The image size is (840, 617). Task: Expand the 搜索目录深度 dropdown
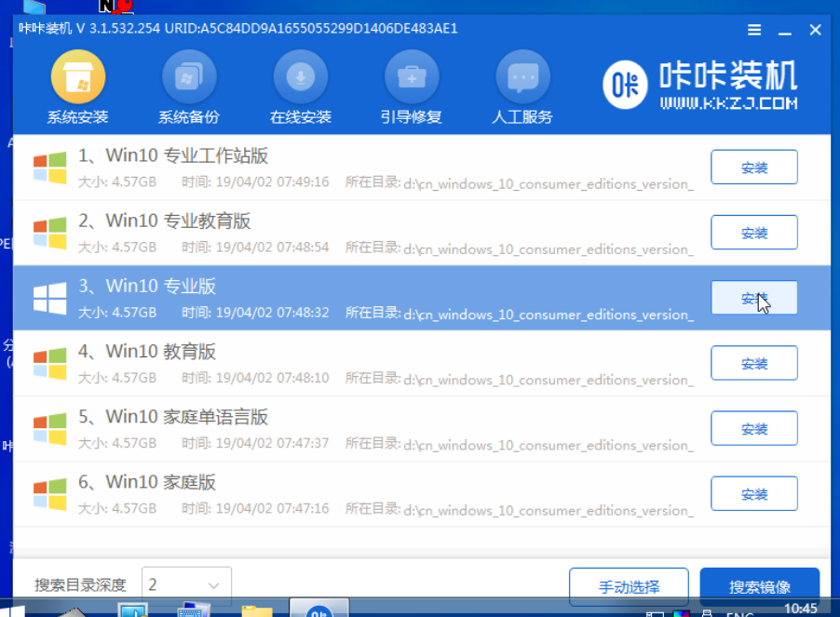pyautogui.click(x=186, y=585)
